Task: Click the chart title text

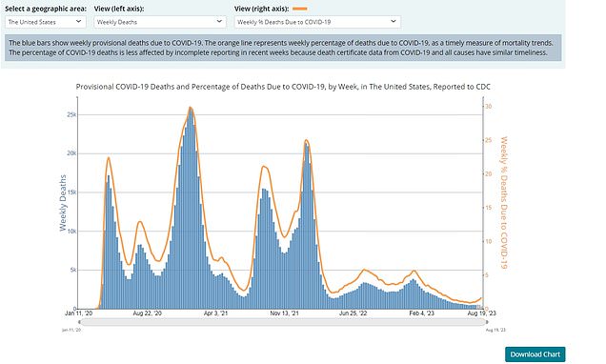Action: coord(283,87)
